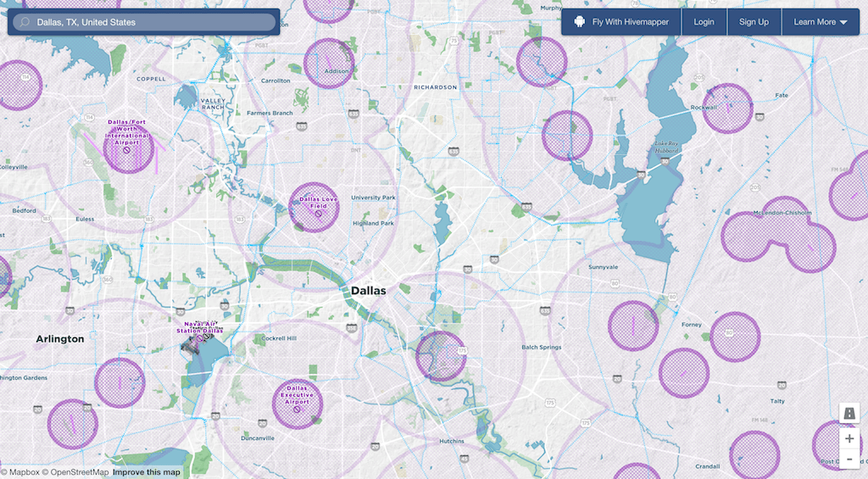The height and width of the screenshot is (479, 868).
Task: Expand the Learn More dropdown
Action: tap(821, 22)
